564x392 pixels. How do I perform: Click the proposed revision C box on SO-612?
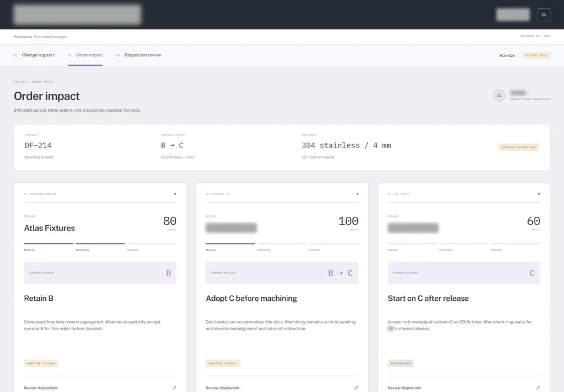click(464, 273)
